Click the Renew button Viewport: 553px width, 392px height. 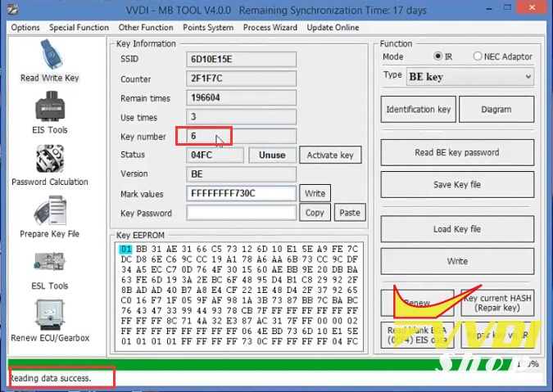[417, 303]
